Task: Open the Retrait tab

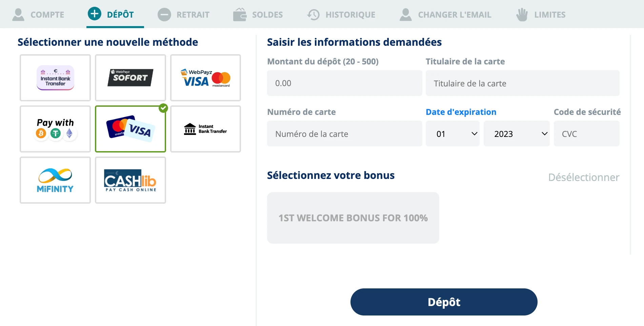Action: pyautogui.click(x=183, y=15)
